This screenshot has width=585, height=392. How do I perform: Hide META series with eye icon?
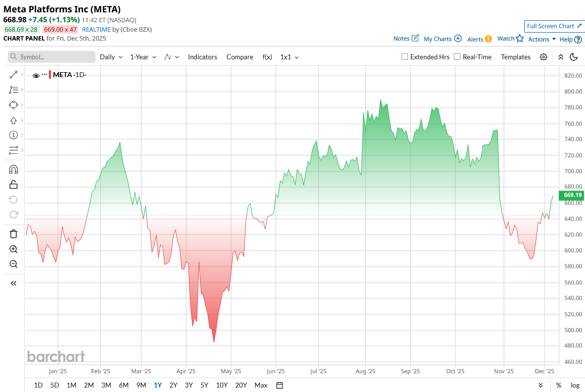(x=36, y=76)
